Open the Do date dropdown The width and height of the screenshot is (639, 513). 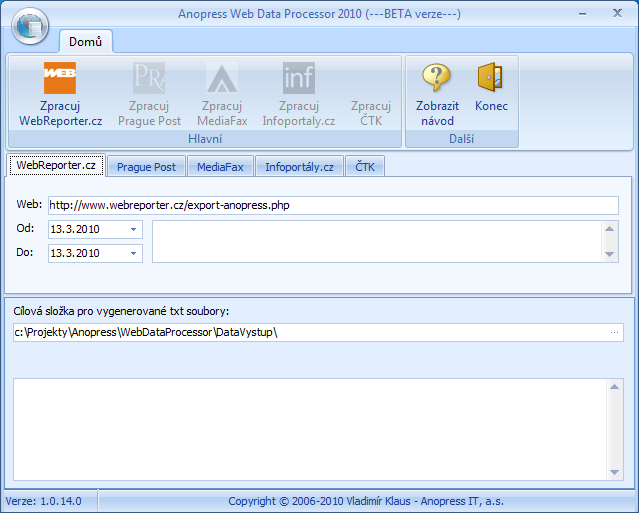133,254
